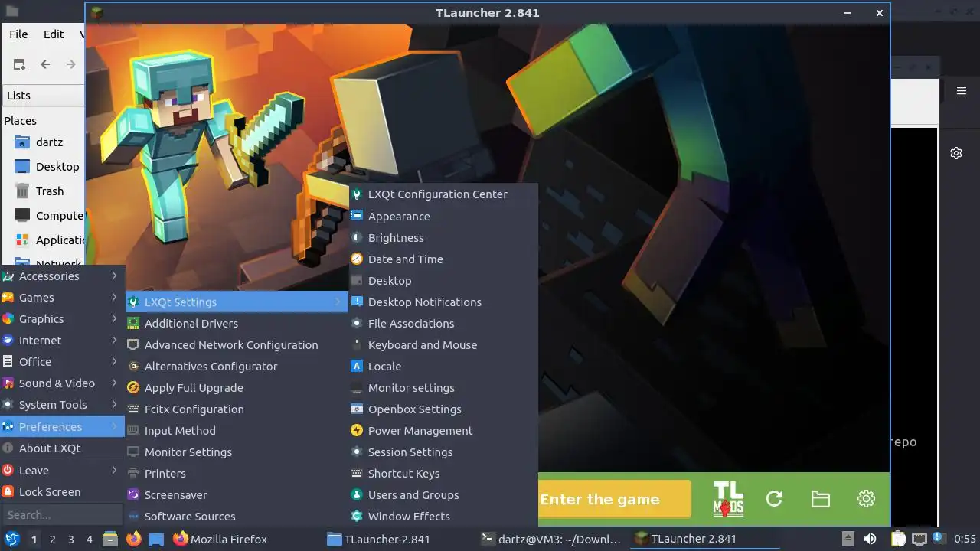
Task: Select About LXQt
Action: coord(62,448)
